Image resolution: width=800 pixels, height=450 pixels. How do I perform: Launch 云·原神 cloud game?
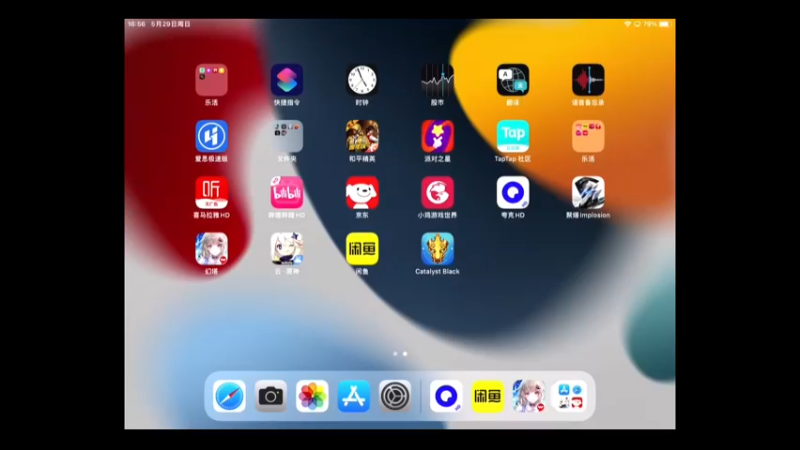[287, 249]
